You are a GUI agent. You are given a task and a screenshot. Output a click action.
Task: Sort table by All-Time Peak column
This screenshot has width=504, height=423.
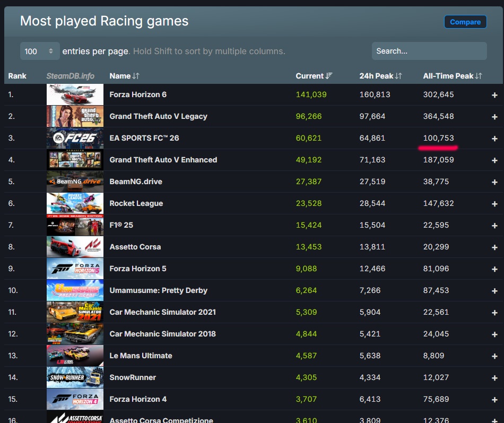point(453,76)
